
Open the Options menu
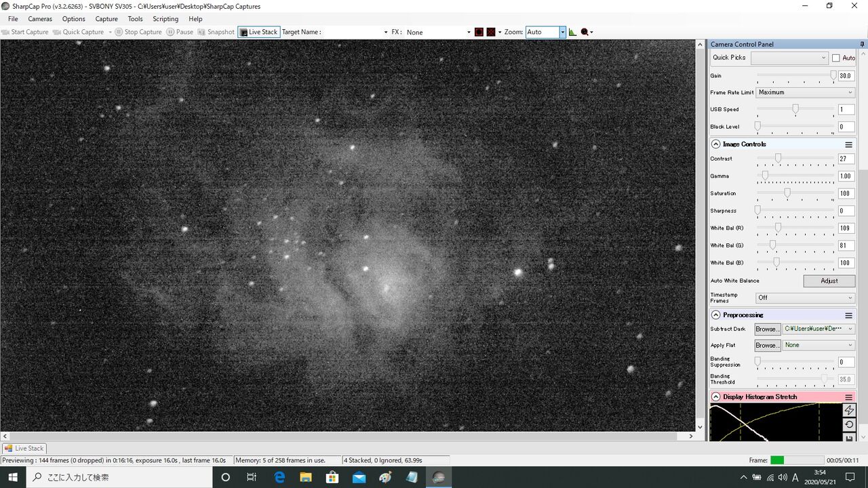pyautogui.click(x=74, y=19)
